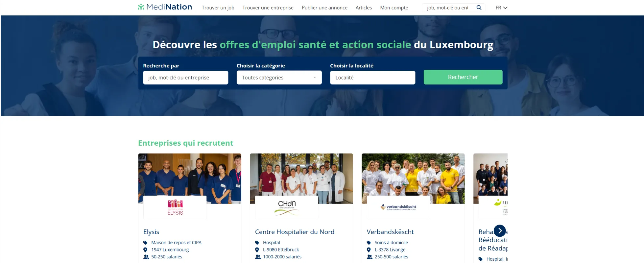Click the people icon next to 1000-2000 salariés
Image resolution: width=644 pixels, height=263 pixels.
[258, 257]
